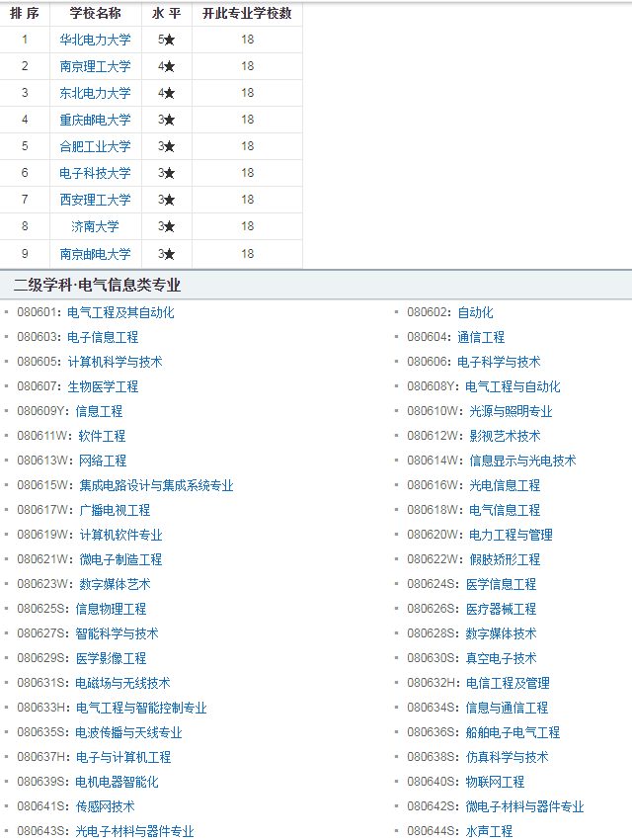632x840 pixels.
Task: Go to 广播电视工程 major
Action: point(115,511)
